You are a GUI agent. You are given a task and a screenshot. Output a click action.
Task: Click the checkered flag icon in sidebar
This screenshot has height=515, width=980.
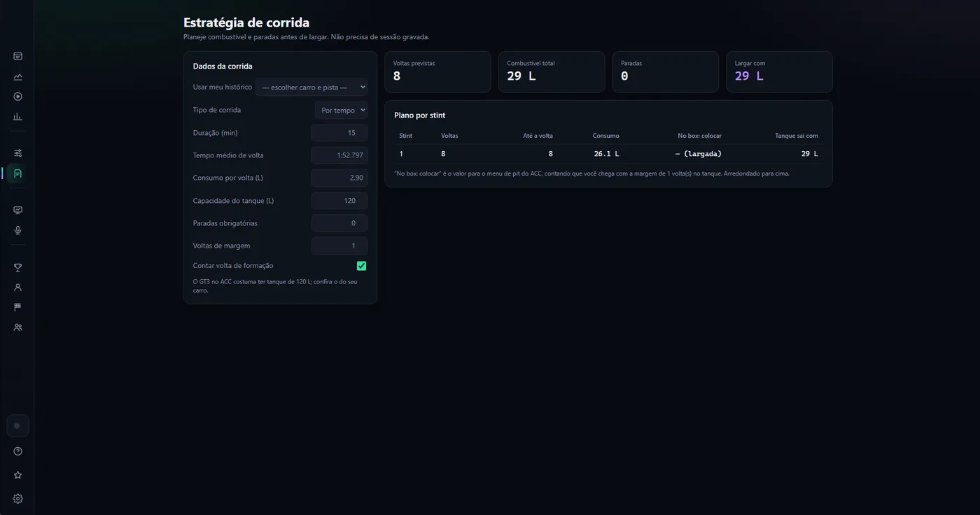(17, 307)
